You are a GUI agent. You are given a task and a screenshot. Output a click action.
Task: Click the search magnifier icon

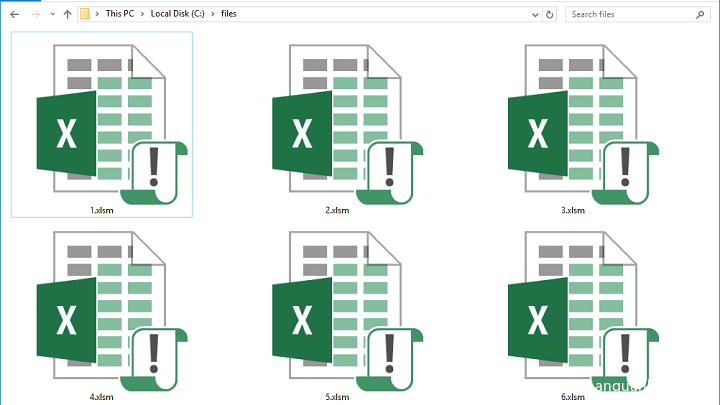(x=700, y=15)
